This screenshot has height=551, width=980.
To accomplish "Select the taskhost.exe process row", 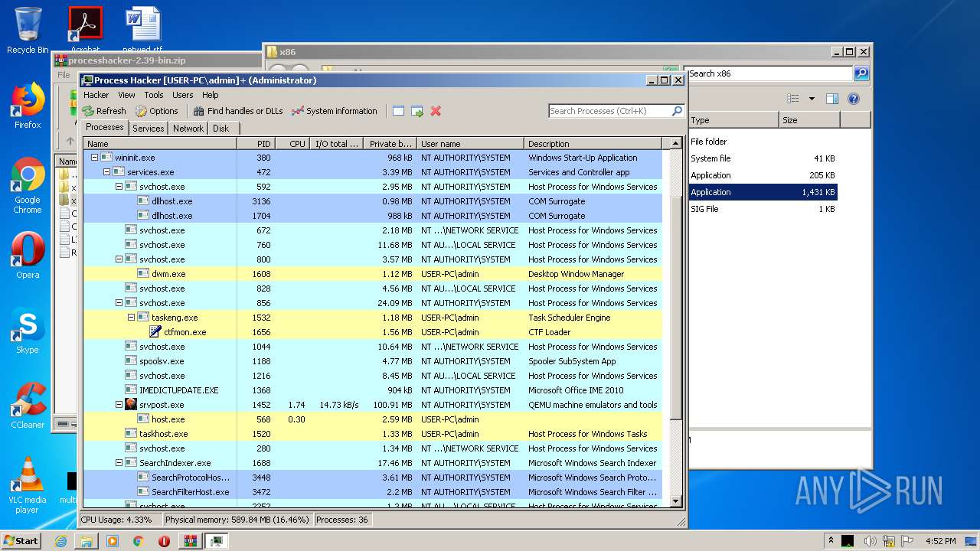I will (372, 434).
